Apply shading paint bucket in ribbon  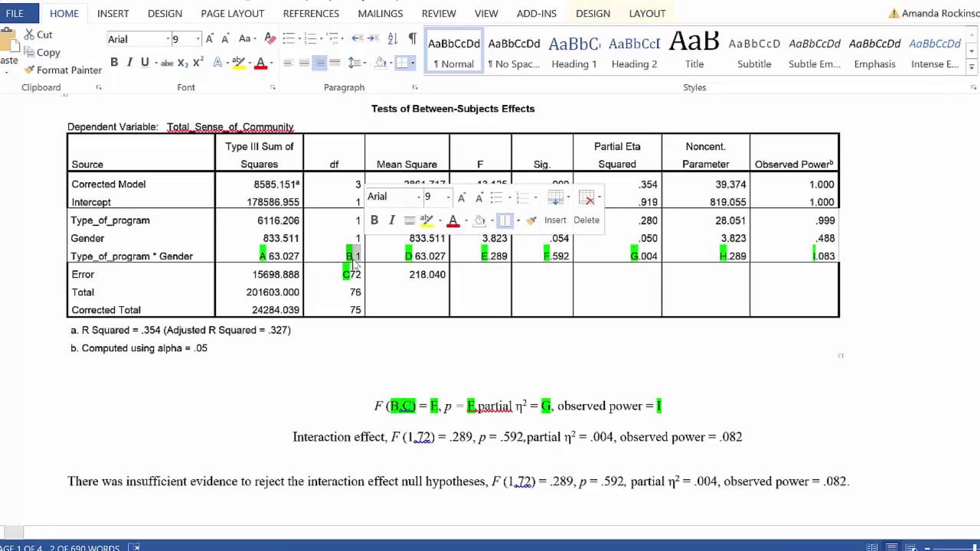tap(380, 63)
